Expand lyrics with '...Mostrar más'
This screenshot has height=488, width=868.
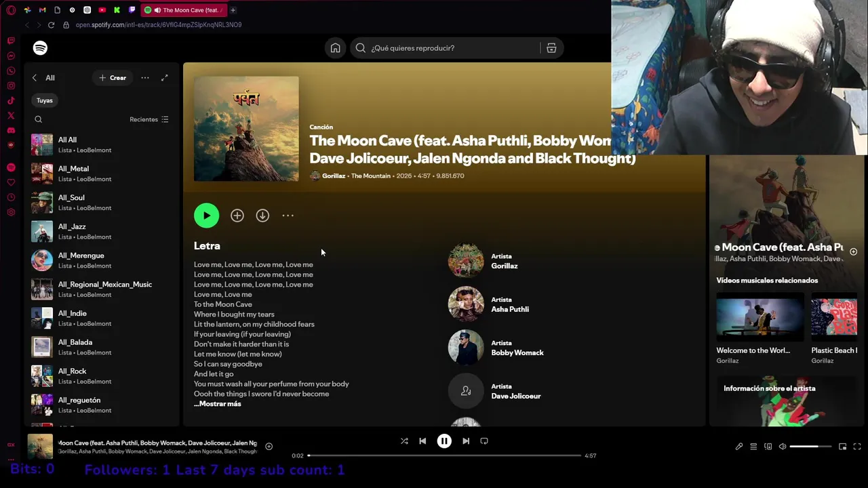(218, 404)
